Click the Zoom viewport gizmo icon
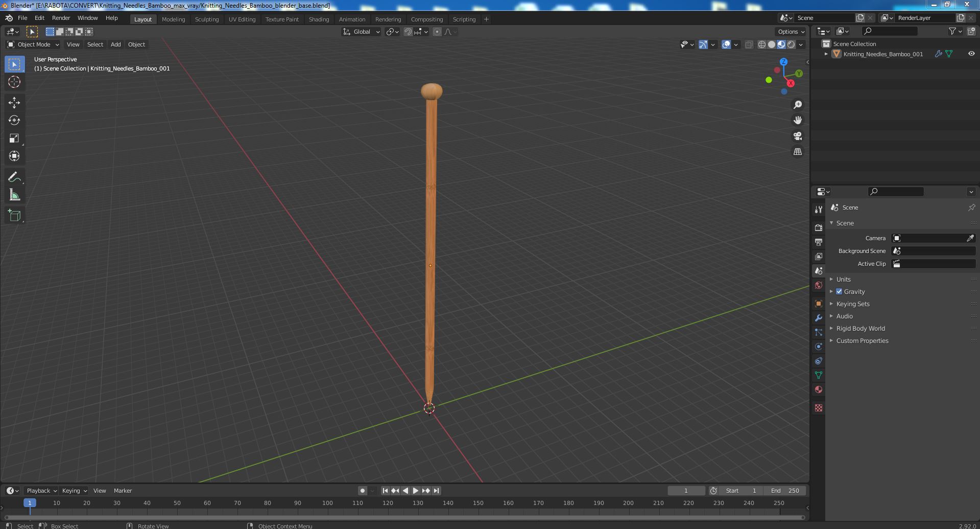The width and height of the screenshot is (980, 529). [x=798, y=105]
